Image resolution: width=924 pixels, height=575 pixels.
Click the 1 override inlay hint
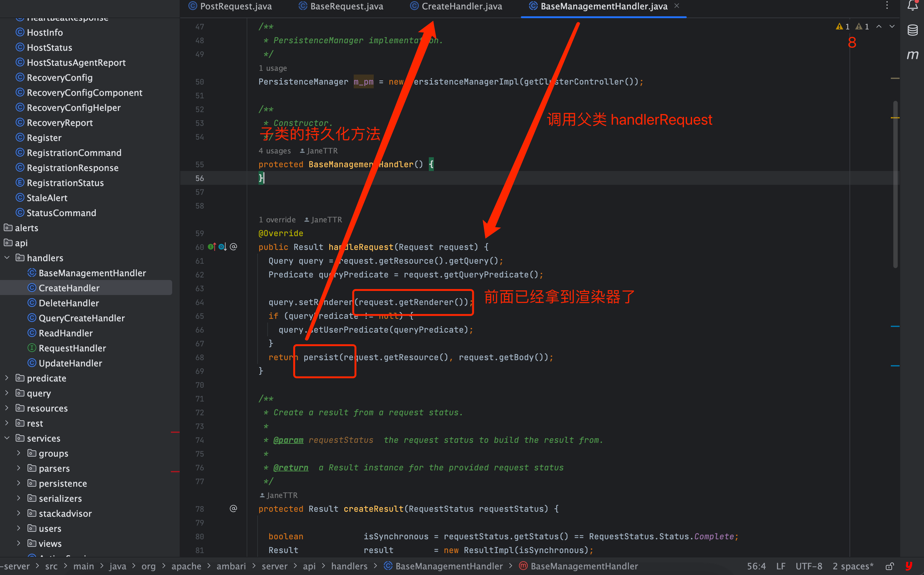tap(277, 220)
